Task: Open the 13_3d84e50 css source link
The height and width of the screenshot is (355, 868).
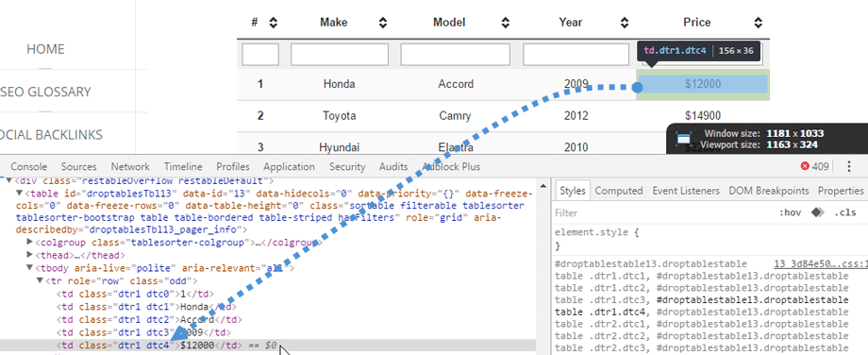Action: 821,263
